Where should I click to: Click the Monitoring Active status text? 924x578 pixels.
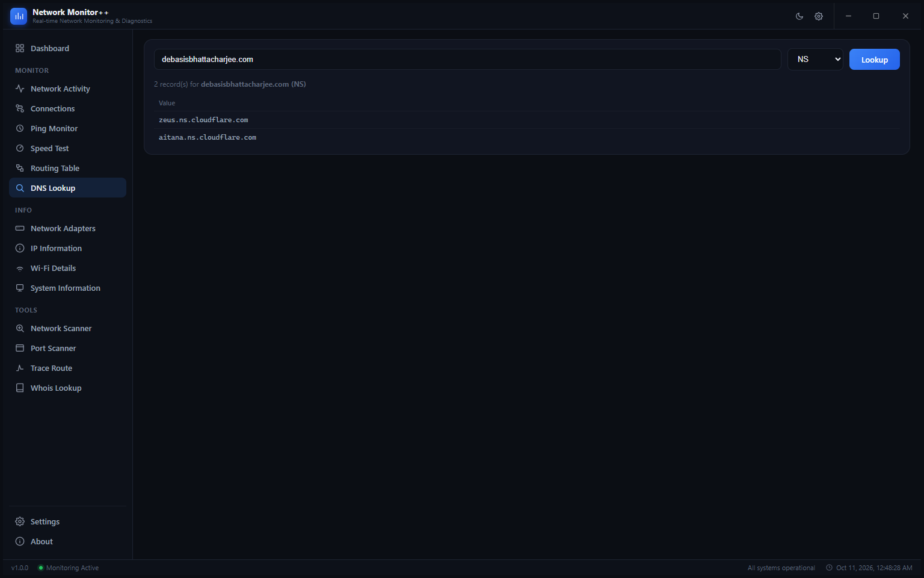coord(72,568)
